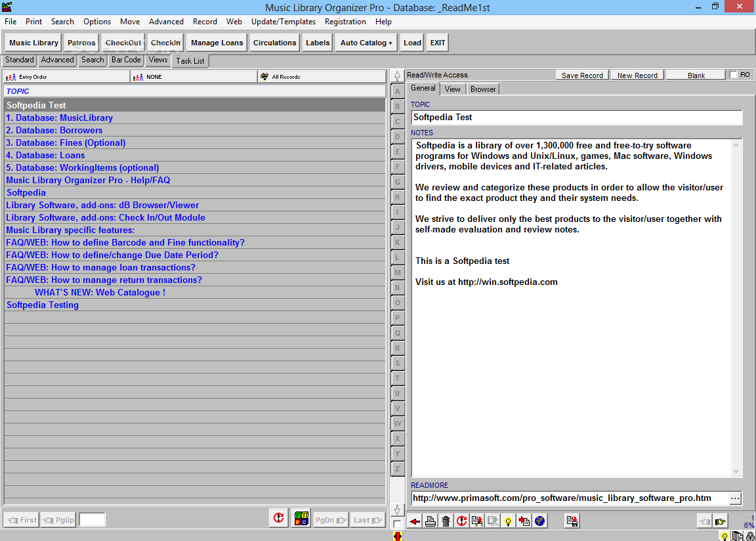This screenshot has width=756, height=541.
Task: Open the Auto Catalog + button
Action: coord(366,43)
